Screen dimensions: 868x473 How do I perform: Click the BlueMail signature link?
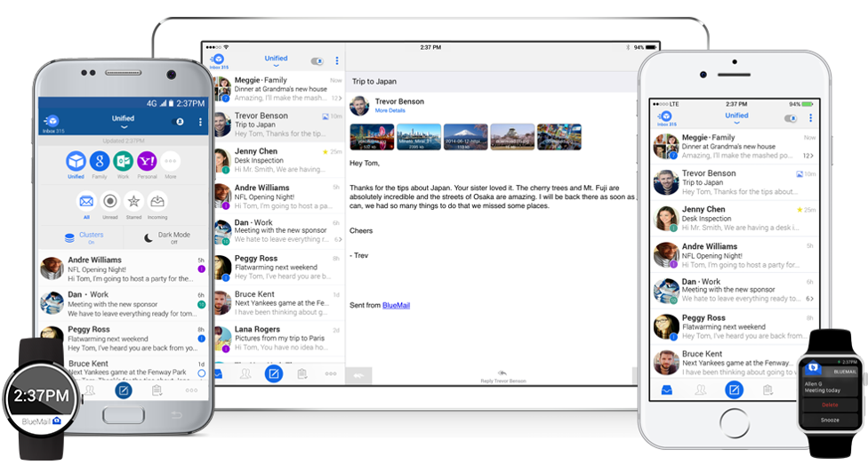click(x=396, y=305)
